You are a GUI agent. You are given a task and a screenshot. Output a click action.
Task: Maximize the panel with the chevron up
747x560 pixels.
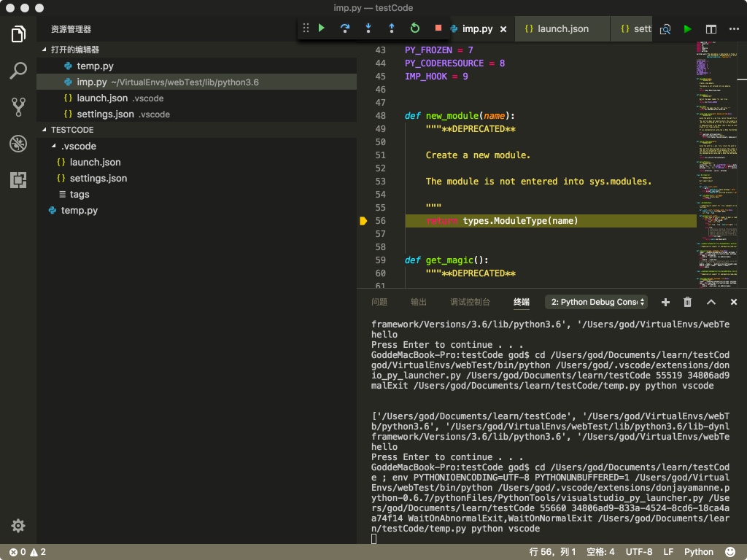pyautogui.click(x=711, y=301)
